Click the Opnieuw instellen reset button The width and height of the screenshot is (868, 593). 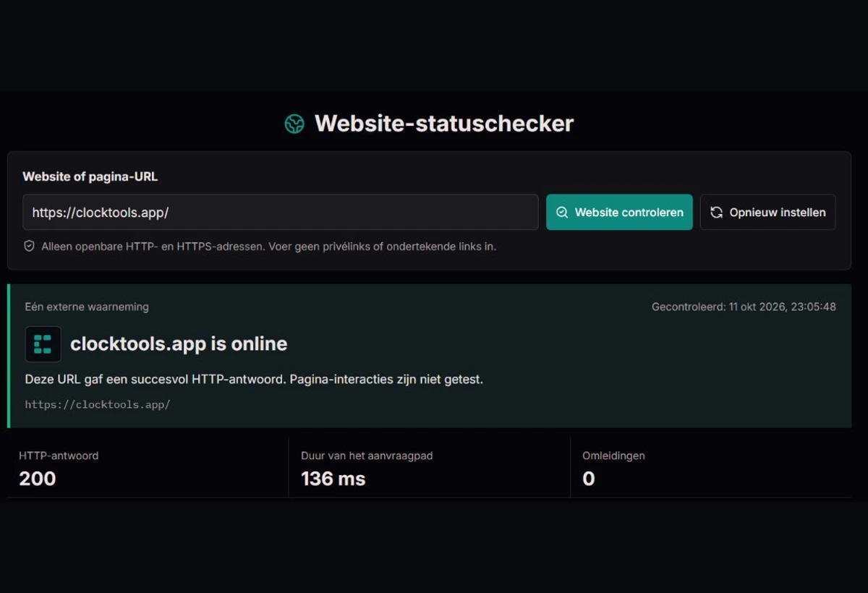coord(768,213)
